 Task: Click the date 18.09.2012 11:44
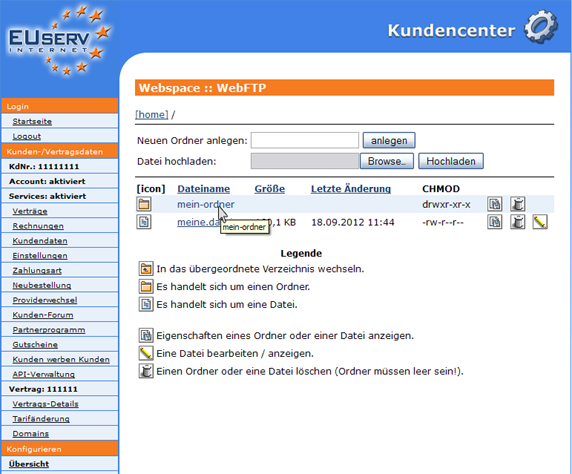(x=352, y=222)
